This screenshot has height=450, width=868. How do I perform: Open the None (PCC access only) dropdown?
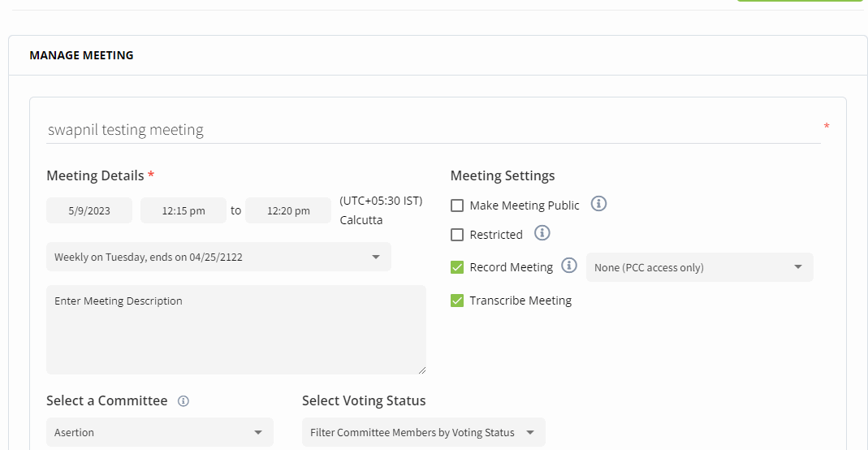(x=699, y=267)
